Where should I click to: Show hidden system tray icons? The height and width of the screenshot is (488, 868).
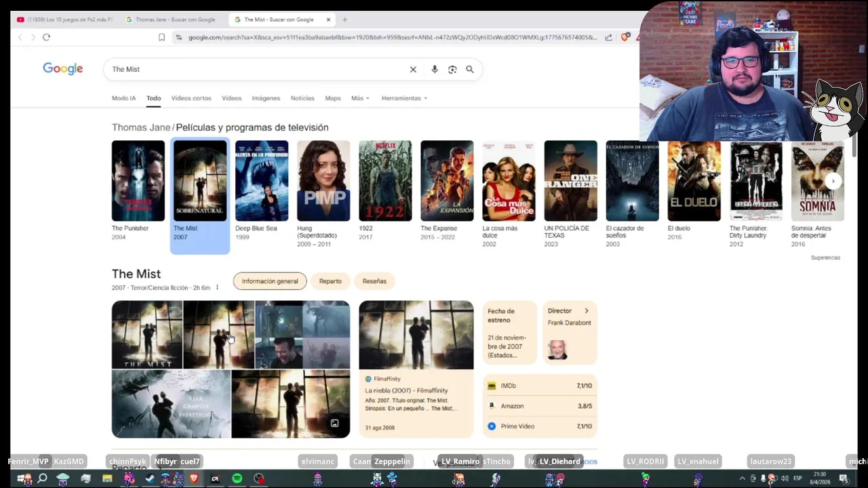click(x=742, y=479)
